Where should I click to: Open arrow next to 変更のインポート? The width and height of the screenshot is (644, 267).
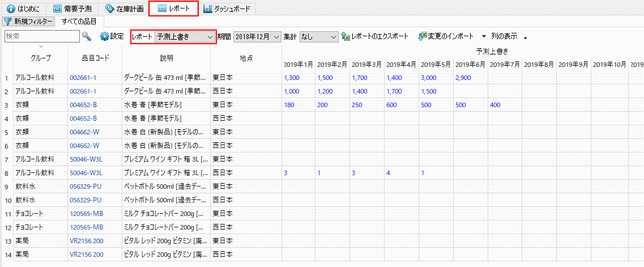pos(484,36)
